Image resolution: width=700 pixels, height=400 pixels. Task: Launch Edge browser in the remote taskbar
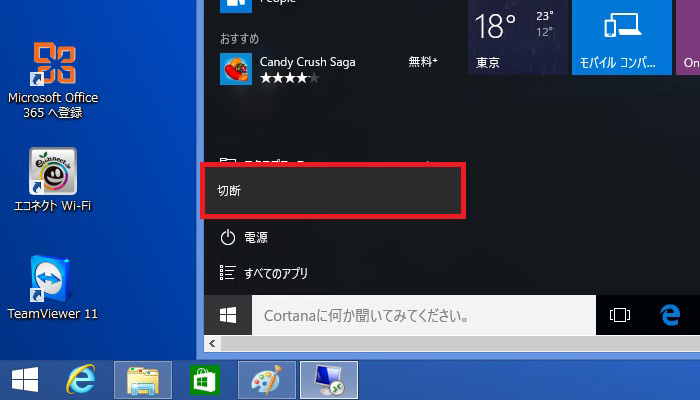pyautogui.click(x=670, y=315)
